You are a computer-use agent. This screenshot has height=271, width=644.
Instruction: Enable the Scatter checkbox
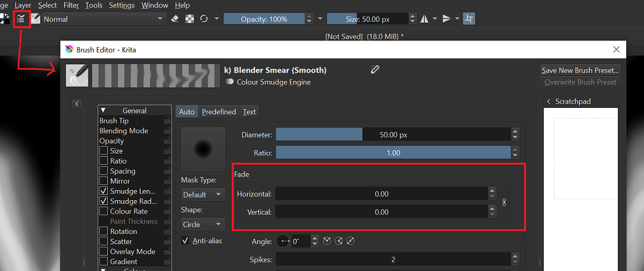point(104,241)
